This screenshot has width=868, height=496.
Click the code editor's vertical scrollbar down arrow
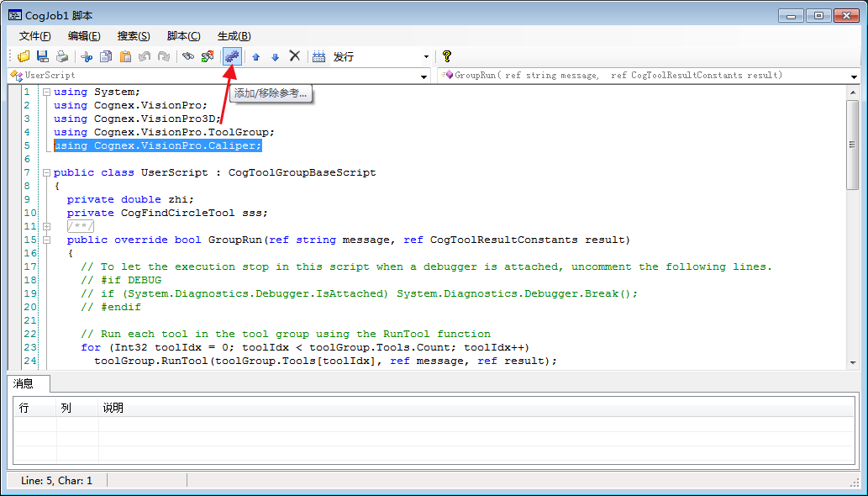tap(854, 361)
